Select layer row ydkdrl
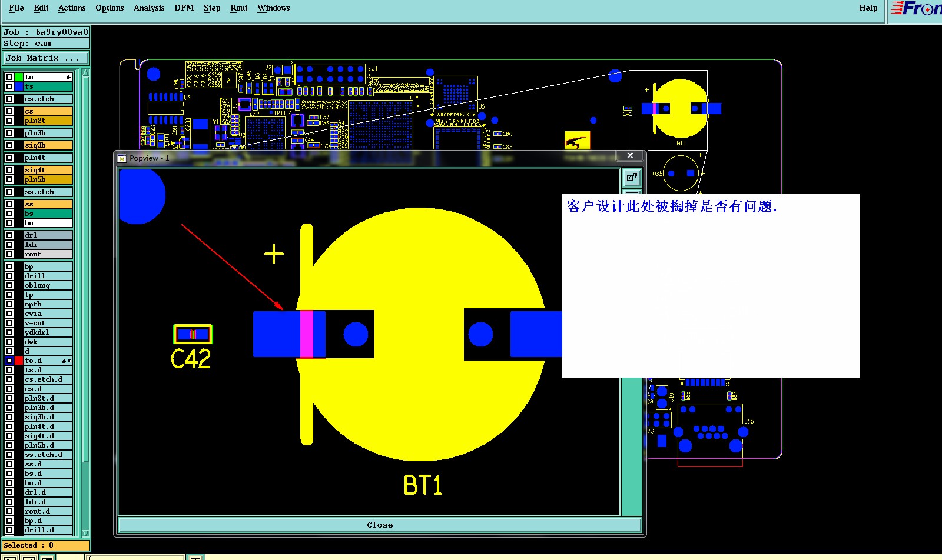The height and width of the screenshot is (560, 942). click(48, 332)
